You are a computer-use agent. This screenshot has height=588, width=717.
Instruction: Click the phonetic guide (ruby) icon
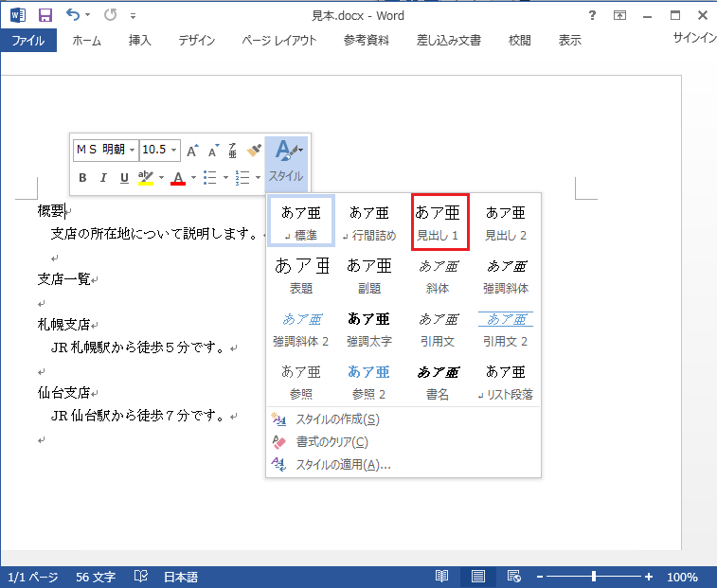[x=232, y=150]
